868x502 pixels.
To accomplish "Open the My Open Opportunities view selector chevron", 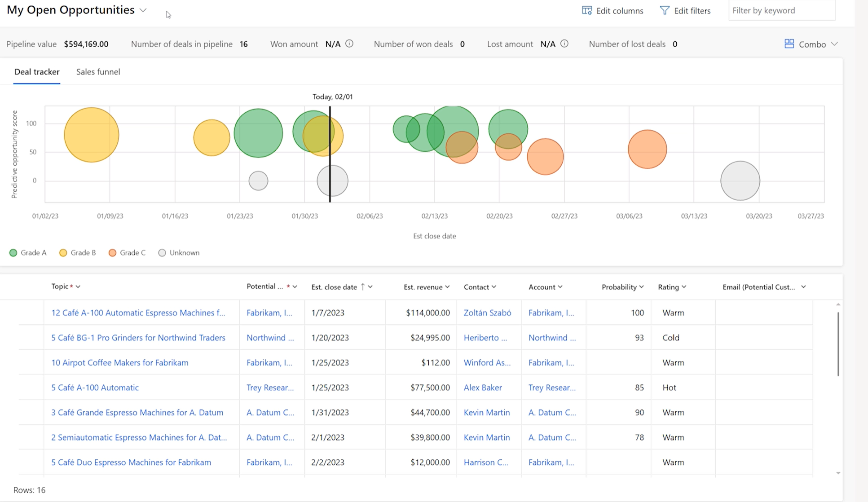I will [143, 10].
